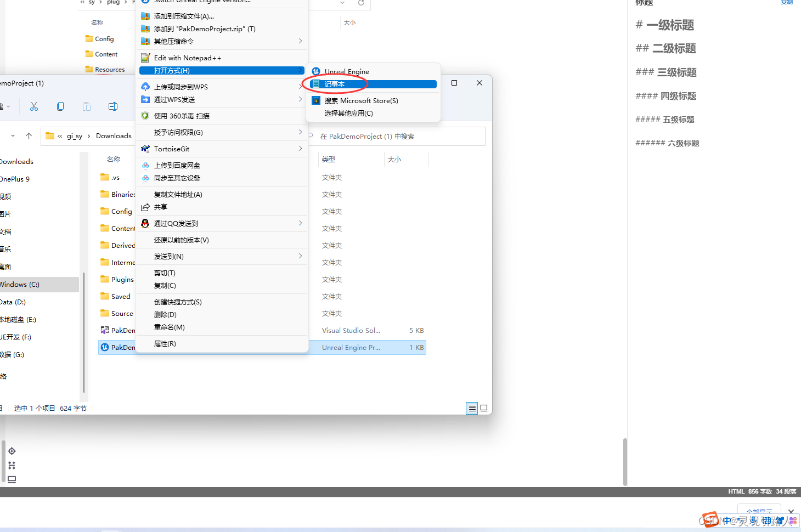This screenshot has width=801, height=532.
Task: Select the Visual Studio solution file icon
Action: click(x=105, y=330)
